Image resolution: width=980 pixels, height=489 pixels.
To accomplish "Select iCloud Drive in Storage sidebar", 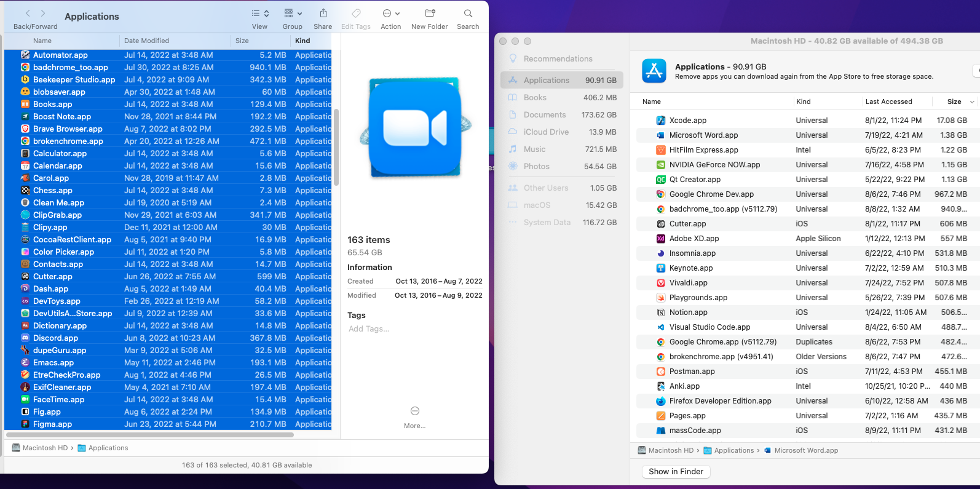I will click(x=562, y=132).
